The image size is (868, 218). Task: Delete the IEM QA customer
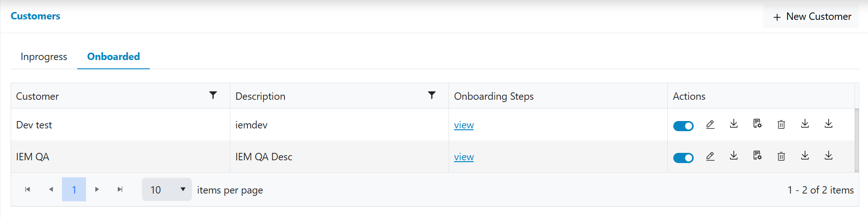pos(781,156)
